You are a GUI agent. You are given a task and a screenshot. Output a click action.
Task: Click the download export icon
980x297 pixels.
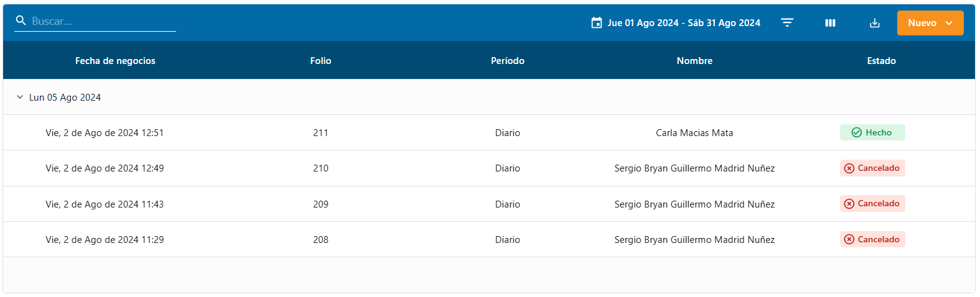click(874, 23)
